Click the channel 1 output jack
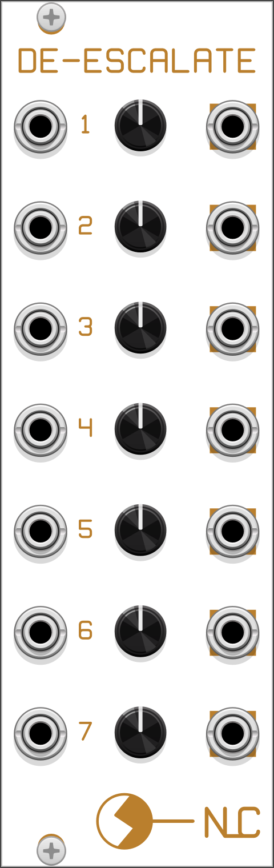Image resolution: width=274 pixels, height=868 pixels. (x=232, y=126)
